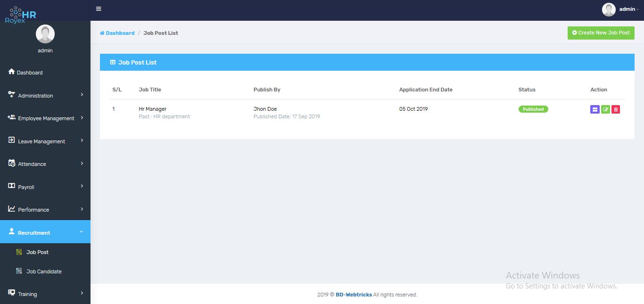Open Job Candidate submenu item

(x=44, y=271)
